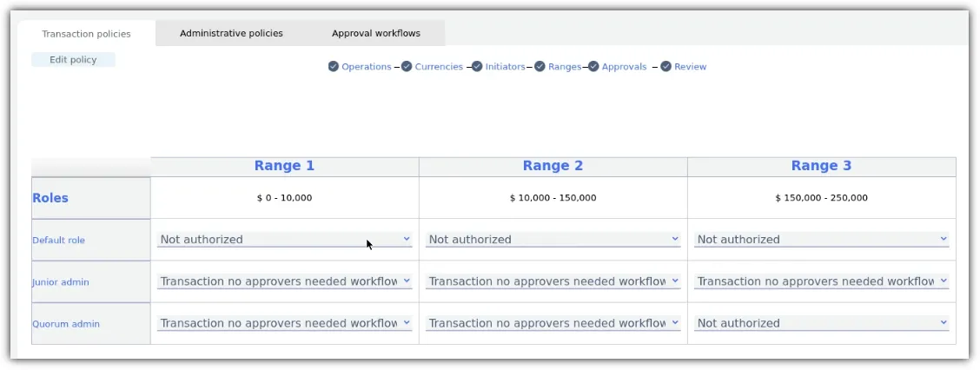
Task: Click the Edit policy button
Action: 73,60
